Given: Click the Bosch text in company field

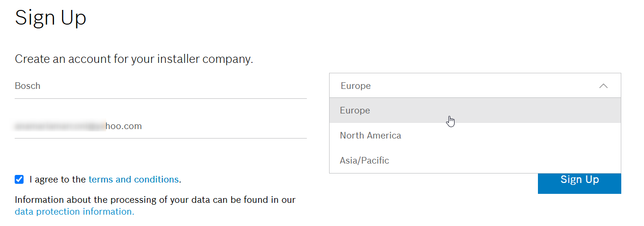Looking at the screenshot, I should click(27, 86).
